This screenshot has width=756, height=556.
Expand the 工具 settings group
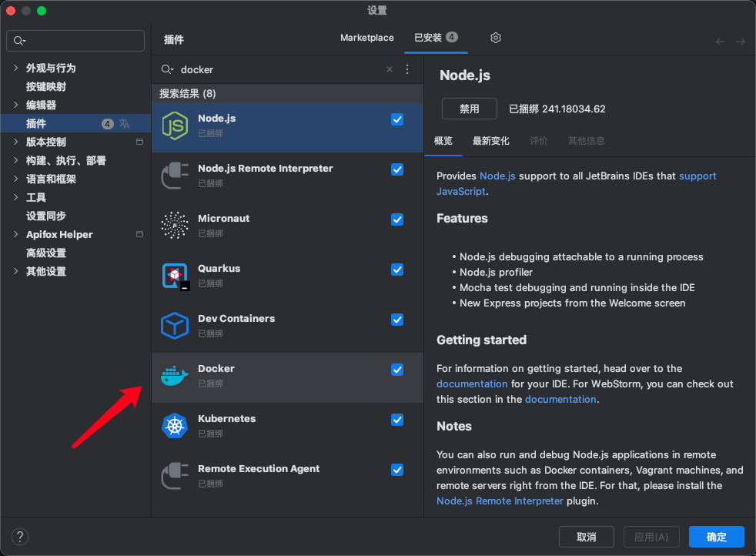point(16,197)
